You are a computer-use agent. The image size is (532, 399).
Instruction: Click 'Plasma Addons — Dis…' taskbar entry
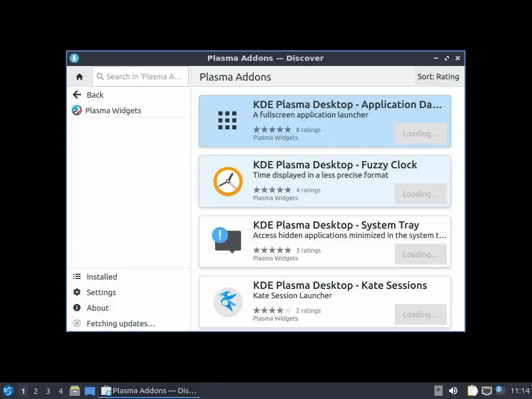pos(149,391)
